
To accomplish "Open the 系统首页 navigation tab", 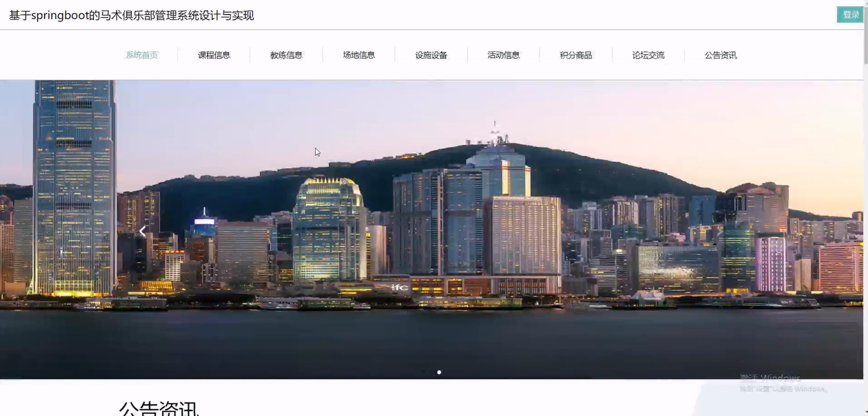I will click(x=142, y=55).
